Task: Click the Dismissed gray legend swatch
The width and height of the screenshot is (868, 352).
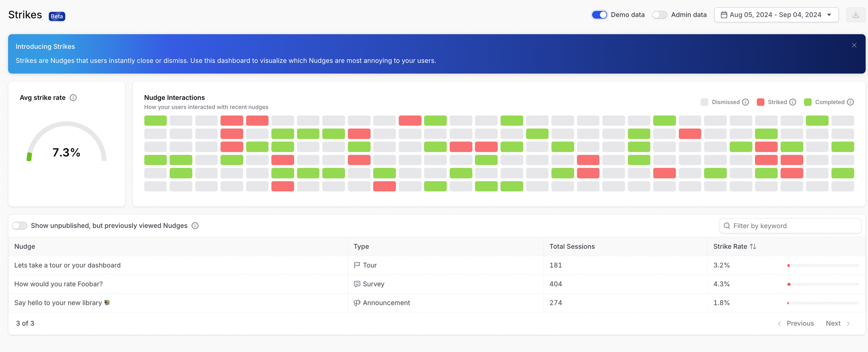Action: (704, 102)
